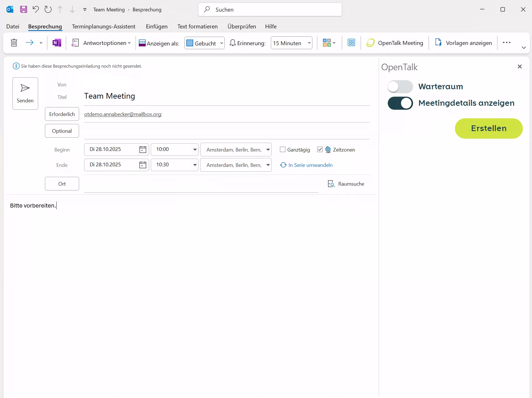Viewport: 532px width, 398px height.
Task: Turn off Meetingdetails anzeigen switch
Action: tap(400, 103)
